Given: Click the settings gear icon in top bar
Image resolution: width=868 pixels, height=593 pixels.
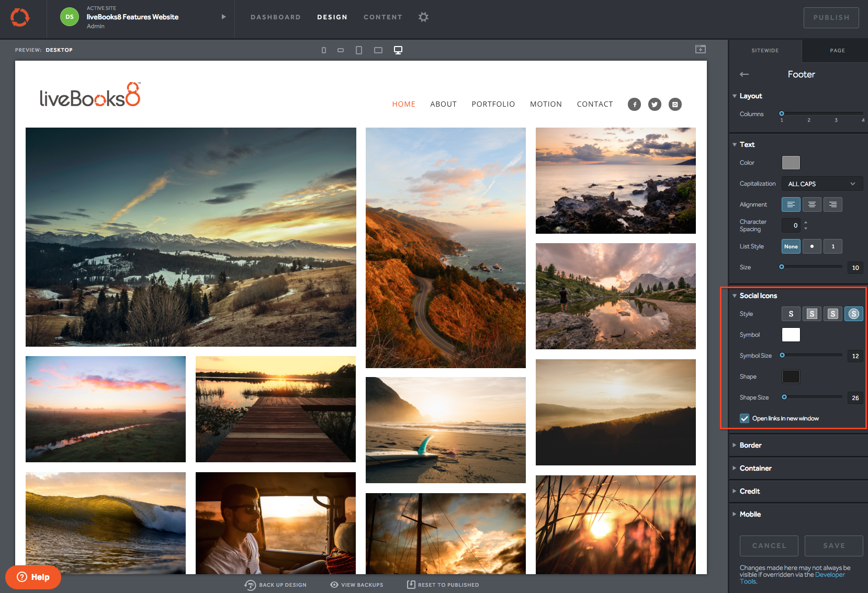Looking at the screenshot, I should (x=423, y=17).
